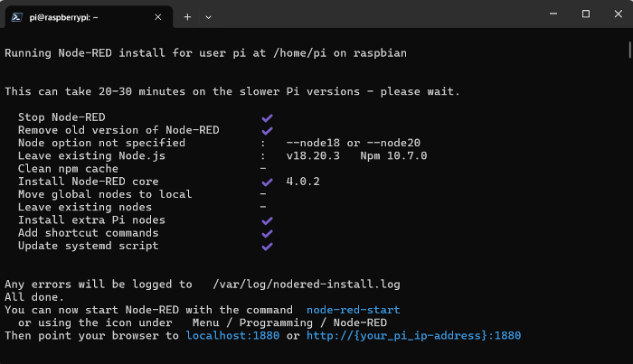Screen dimensions: 633x364
Task: Expand the new tab profile dropdown chevron
Action: [208, 17]
